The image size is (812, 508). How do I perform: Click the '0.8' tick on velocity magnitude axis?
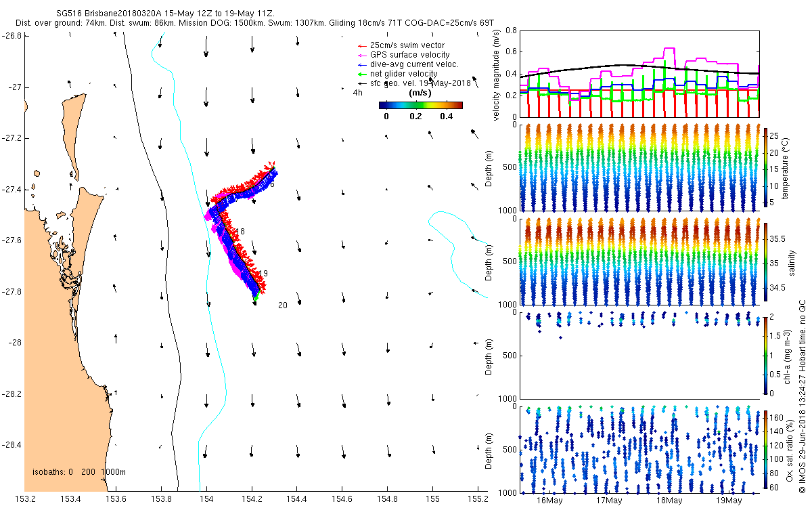511,30
